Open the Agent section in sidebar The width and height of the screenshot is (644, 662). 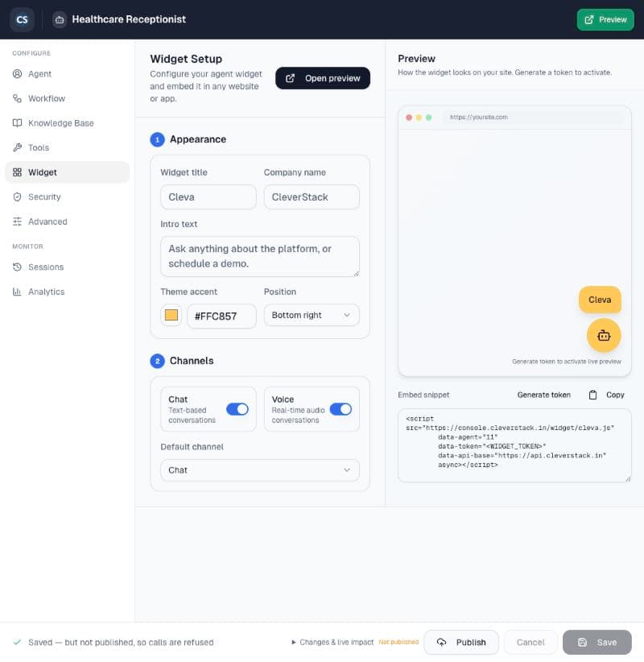pyautogui.click(x=67, y=74)
